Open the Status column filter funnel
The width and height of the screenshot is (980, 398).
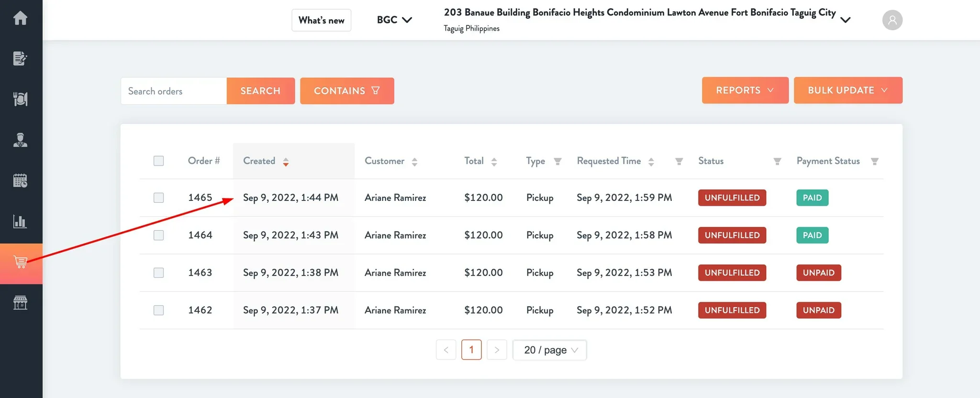point(777,161)
